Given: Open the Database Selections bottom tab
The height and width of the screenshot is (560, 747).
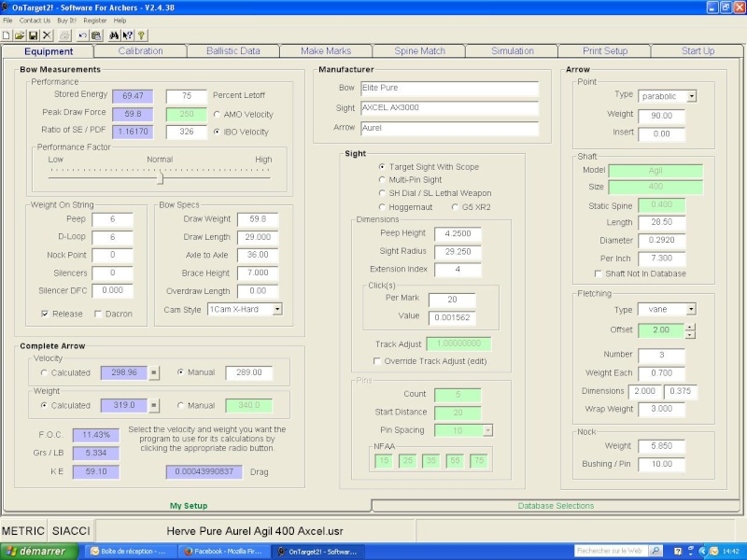Looking at the screenshot, I should [556, 506].
